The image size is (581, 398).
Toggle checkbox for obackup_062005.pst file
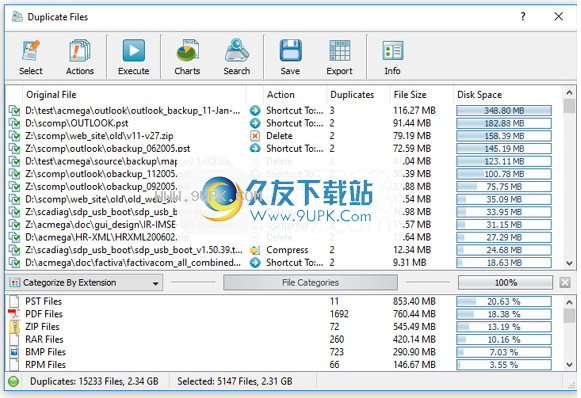[14, 149]
